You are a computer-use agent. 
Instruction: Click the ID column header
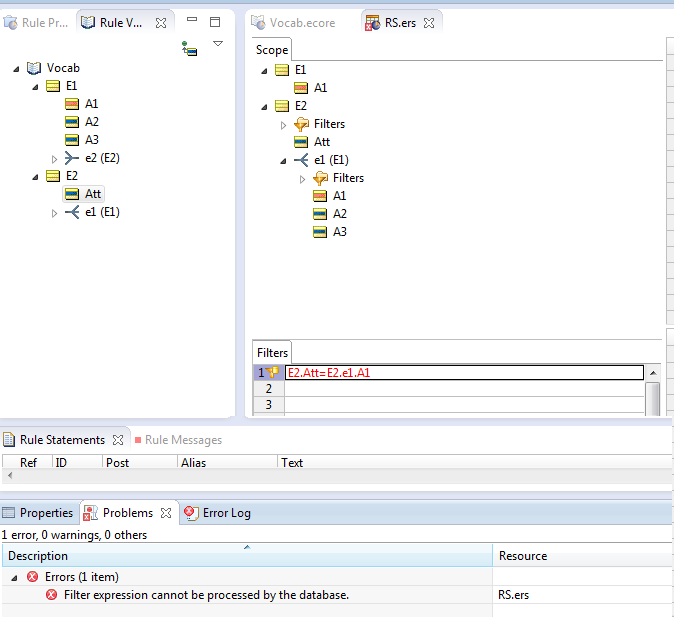(x=77, y=462)
